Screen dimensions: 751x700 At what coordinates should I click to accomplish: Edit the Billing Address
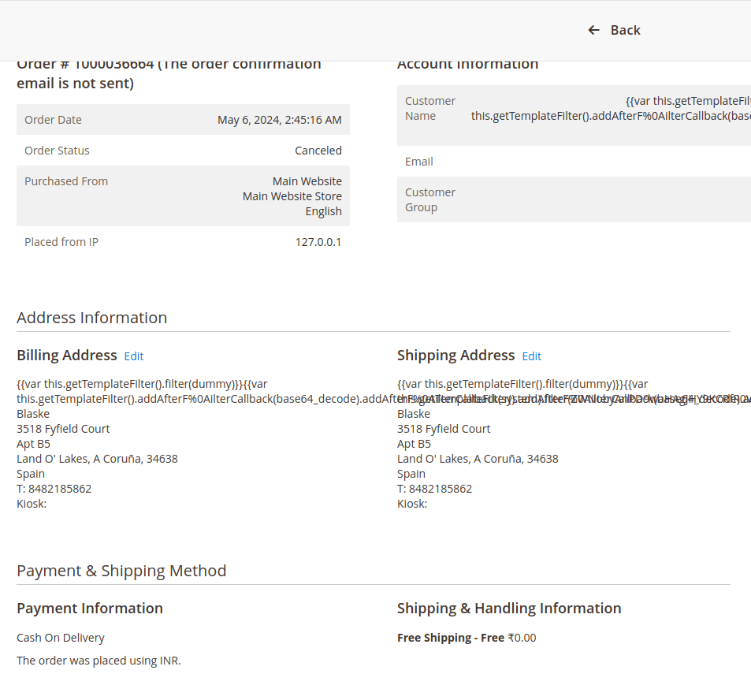click(x=134, y=356)
